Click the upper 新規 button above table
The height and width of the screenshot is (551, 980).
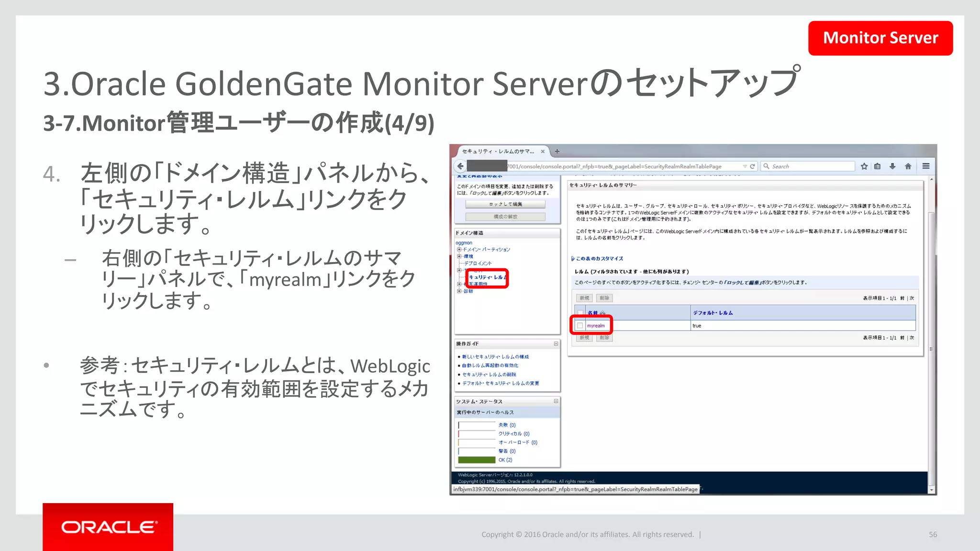584,298
